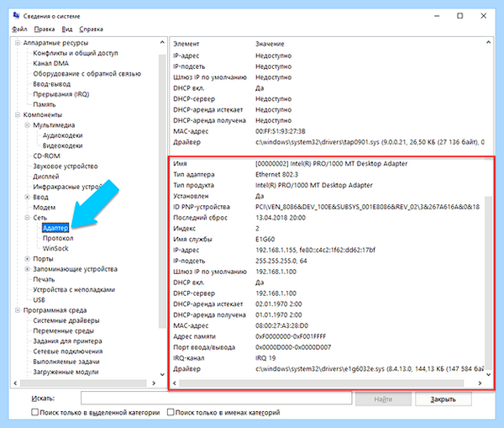Collapse the Программная среда node
This screenshot has width=504, height=428.
tap(18, 310)
